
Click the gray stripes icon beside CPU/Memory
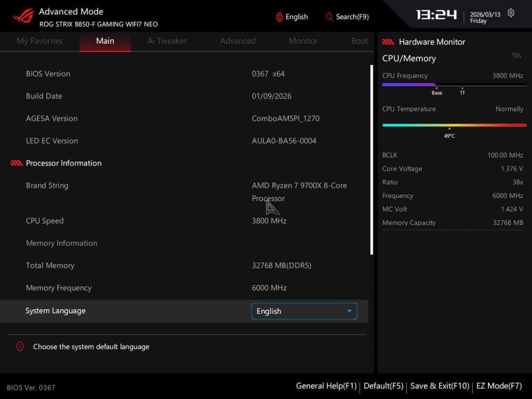tap(516, 55)
